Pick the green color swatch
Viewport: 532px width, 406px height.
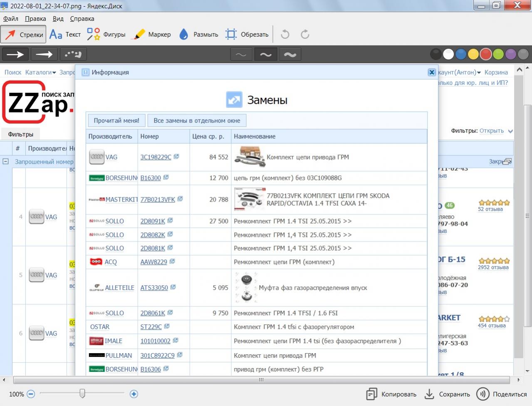tap(498, 54)
